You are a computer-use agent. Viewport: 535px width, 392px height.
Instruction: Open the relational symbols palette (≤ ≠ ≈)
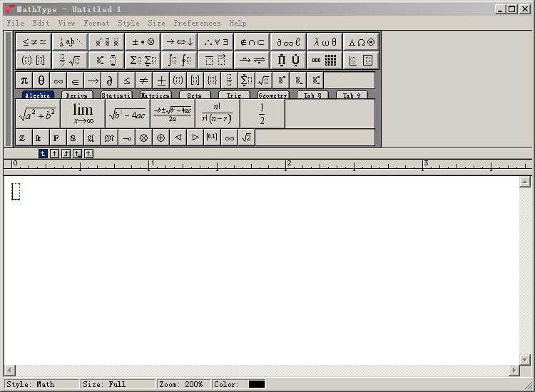point(34,42)
